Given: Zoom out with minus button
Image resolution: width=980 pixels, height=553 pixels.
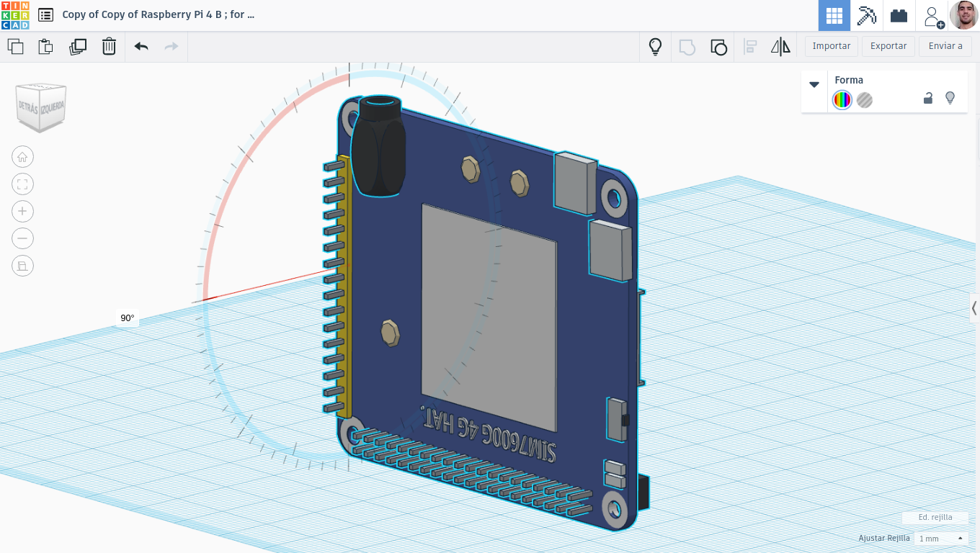Looking at the screenshot, I should (22, 238).
